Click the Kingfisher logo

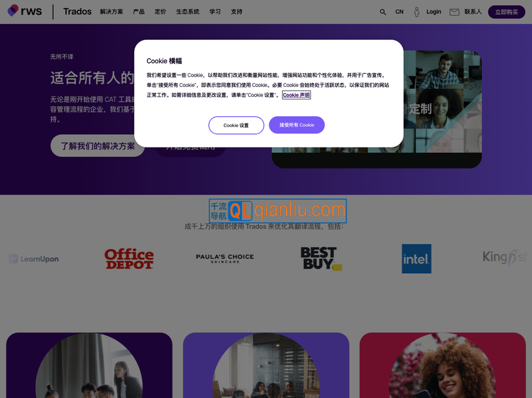point(505,257)
